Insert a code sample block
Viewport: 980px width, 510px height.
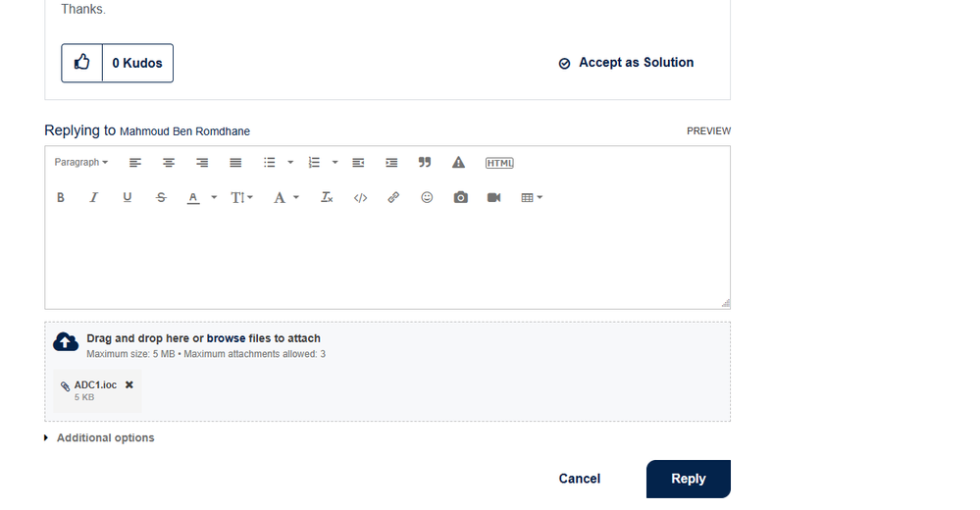click(x=360, y=198)
